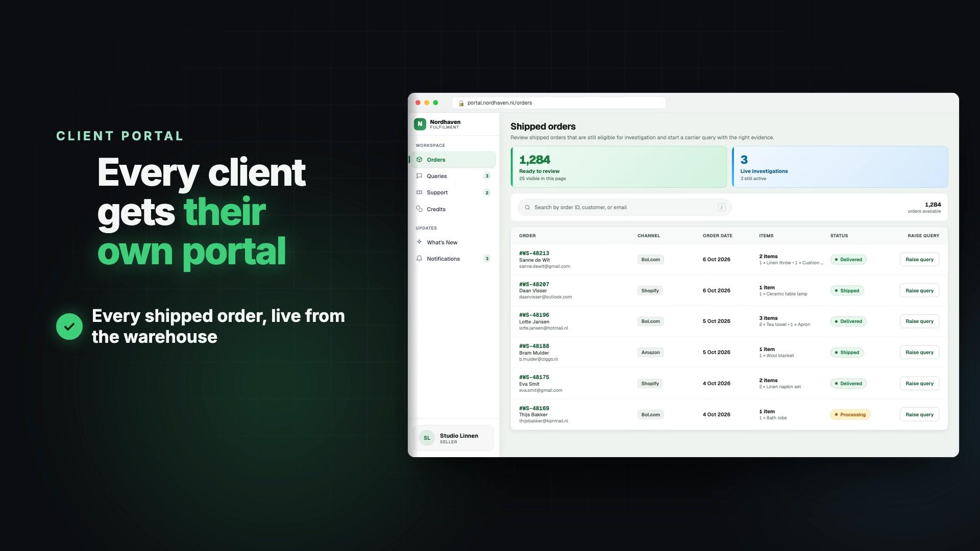Click the Notifications bell icon
980x551 pixels.
419,259
